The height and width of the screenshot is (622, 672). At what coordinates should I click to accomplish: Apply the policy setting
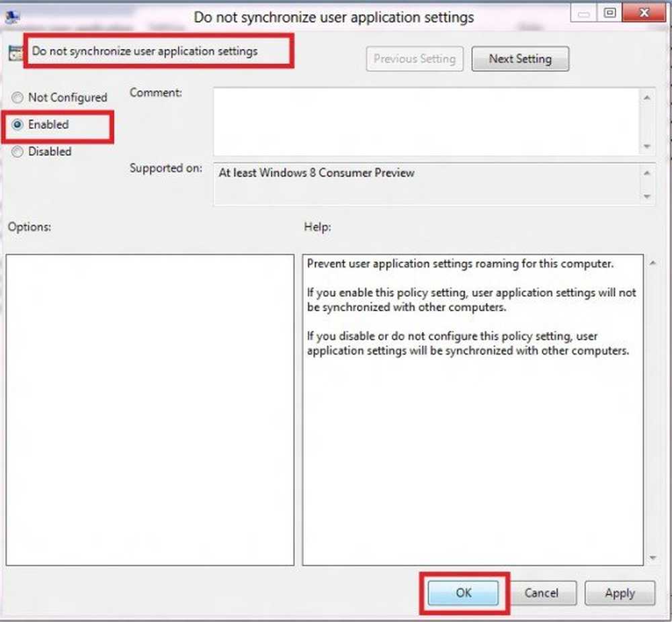[x=619, y=593]
